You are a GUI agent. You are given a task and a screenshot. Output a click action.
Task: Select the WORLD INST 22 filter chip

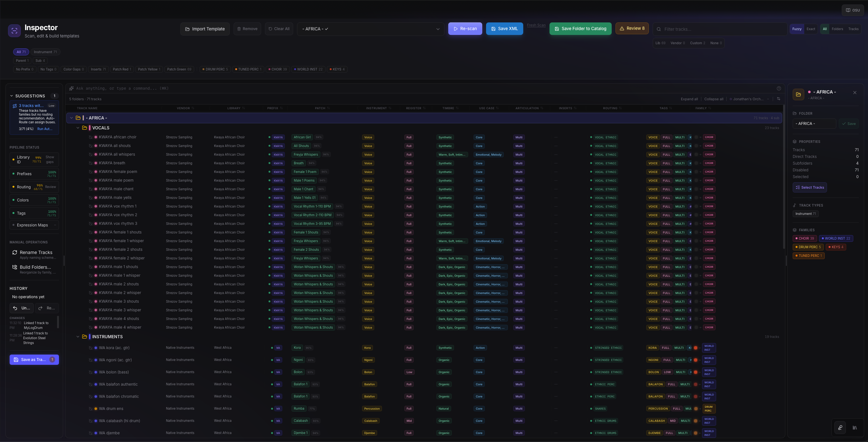[x=308, y=70]
